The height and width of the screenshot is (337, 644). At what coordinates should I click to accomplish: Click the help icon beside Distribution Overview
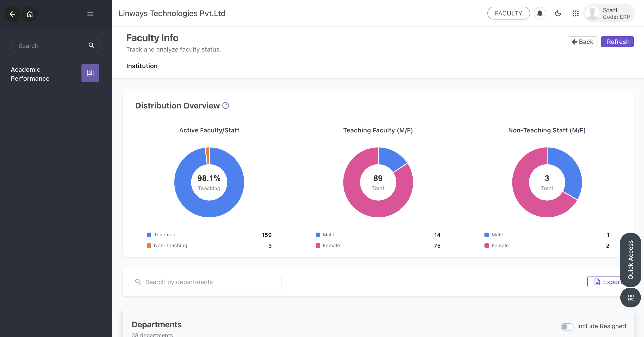click(226, 106)
